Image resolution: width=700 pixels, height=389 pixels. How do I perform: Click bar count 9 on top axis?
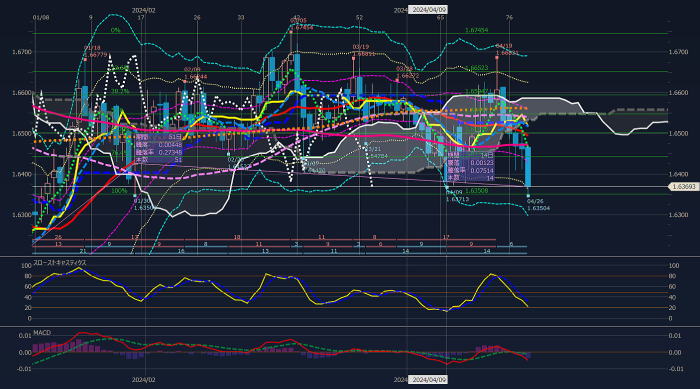click(x=91, y=17)
